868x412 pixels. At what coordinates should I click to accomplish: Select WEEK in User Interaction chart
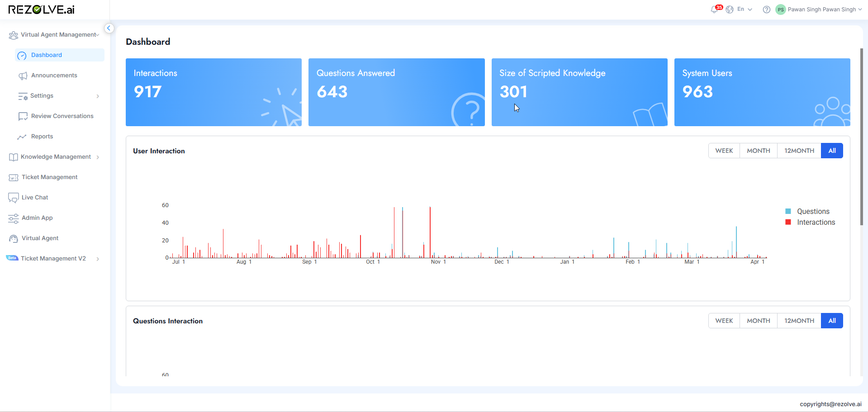click(724, 151)
